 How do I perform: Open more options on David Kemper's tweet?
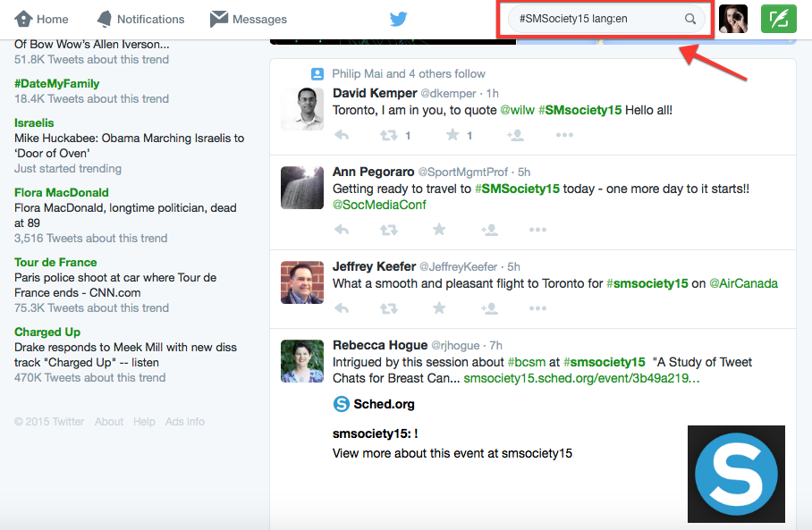pyautogui.click(x=564, y=135)
